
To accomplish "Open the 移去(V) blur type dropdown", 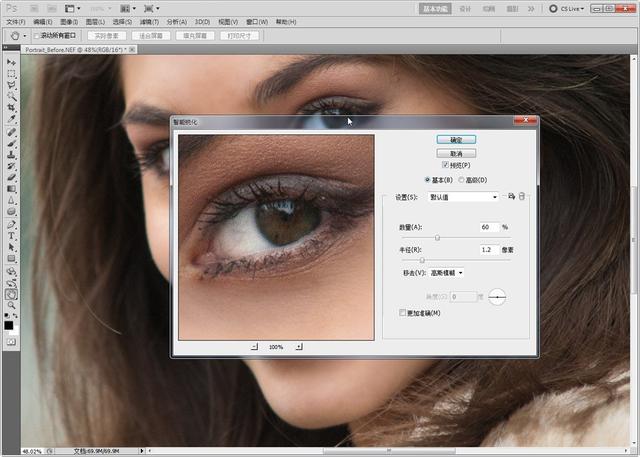I will click(x=446, y=273).
